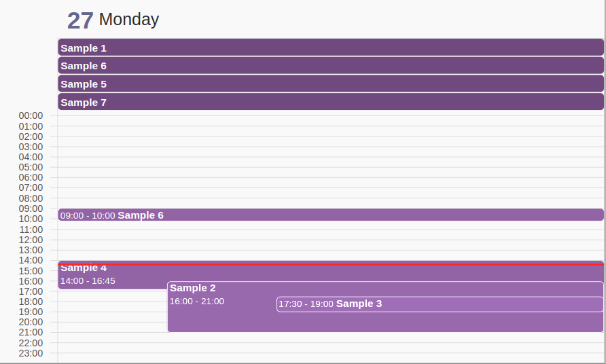Click the 13:00 time label
This screenshot has height=364, width=606.
tap(31, 250)
